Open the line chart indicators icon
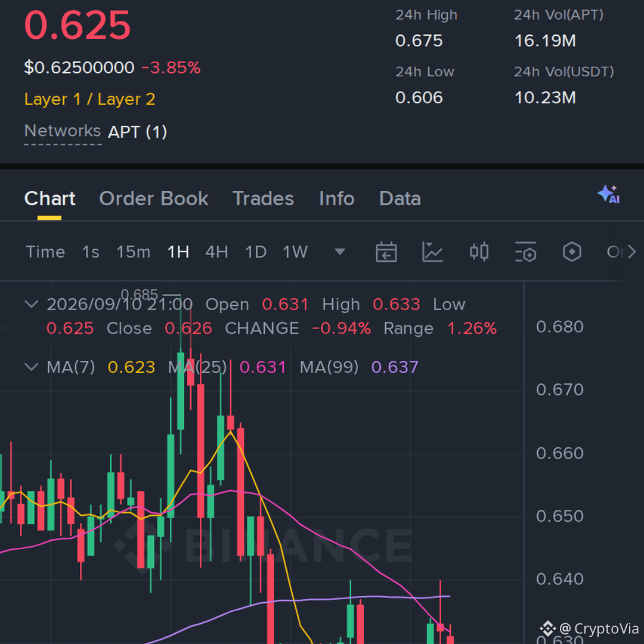This screenshot has height=644, width=644. (x=432, y=252)
